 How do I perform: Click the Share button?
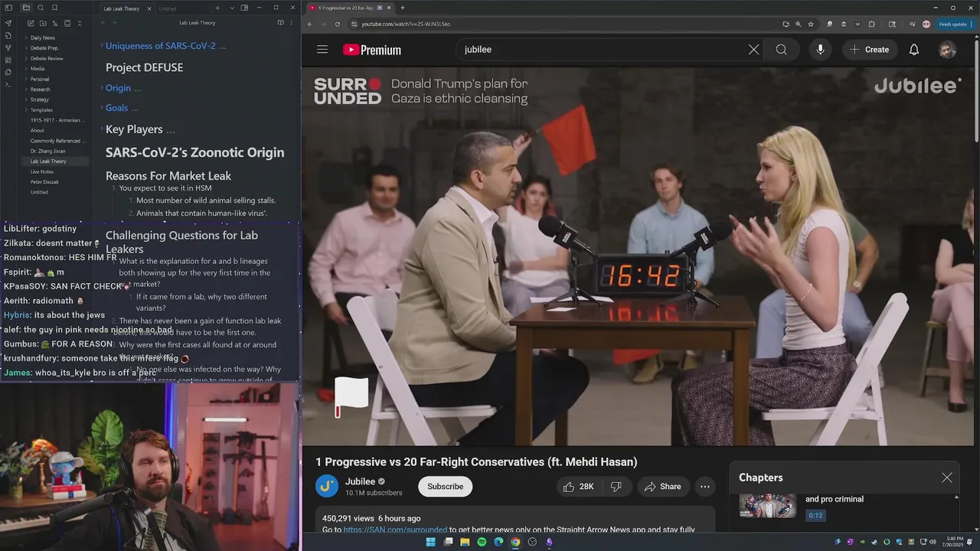[663, 487]
